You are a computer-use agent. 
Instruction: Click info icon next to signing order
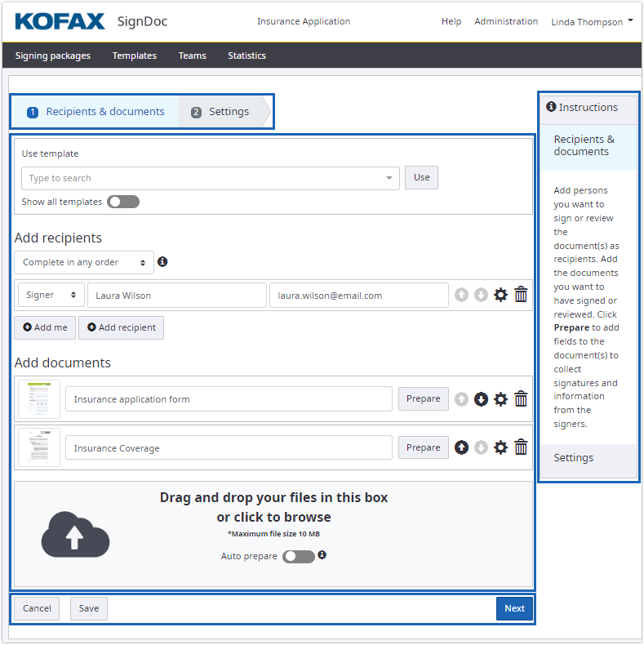pyautogui.click(x=162, y=262)
